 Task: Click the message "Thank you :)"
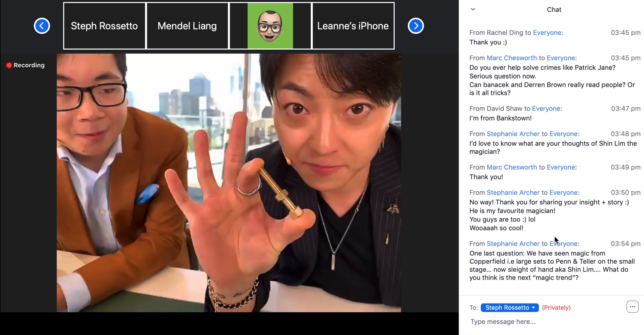[x=488, y=42]
